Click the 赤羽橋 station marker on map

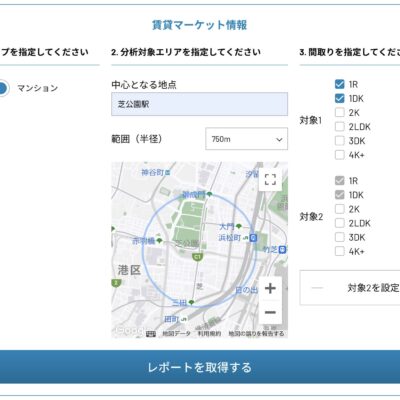[159, 241]
